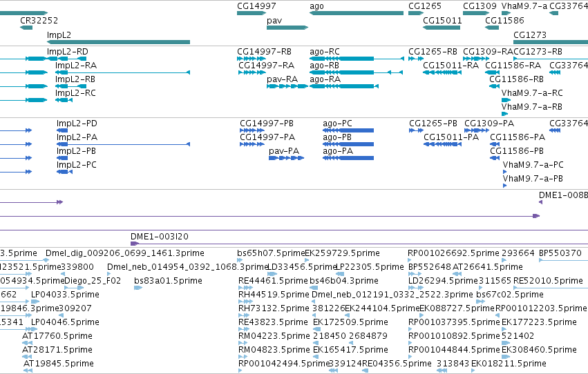Click the EK308460.5prime EST label
This screenshot has width=588, height=374.
539,350
